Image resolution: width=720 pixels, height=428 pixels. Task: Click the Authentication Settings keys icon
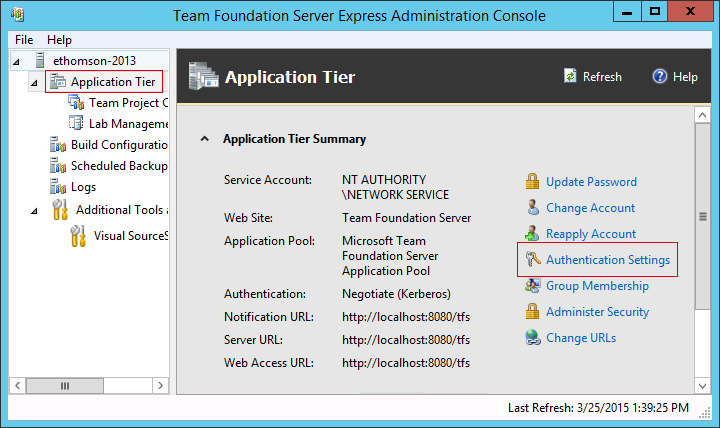tap(533, 259)
